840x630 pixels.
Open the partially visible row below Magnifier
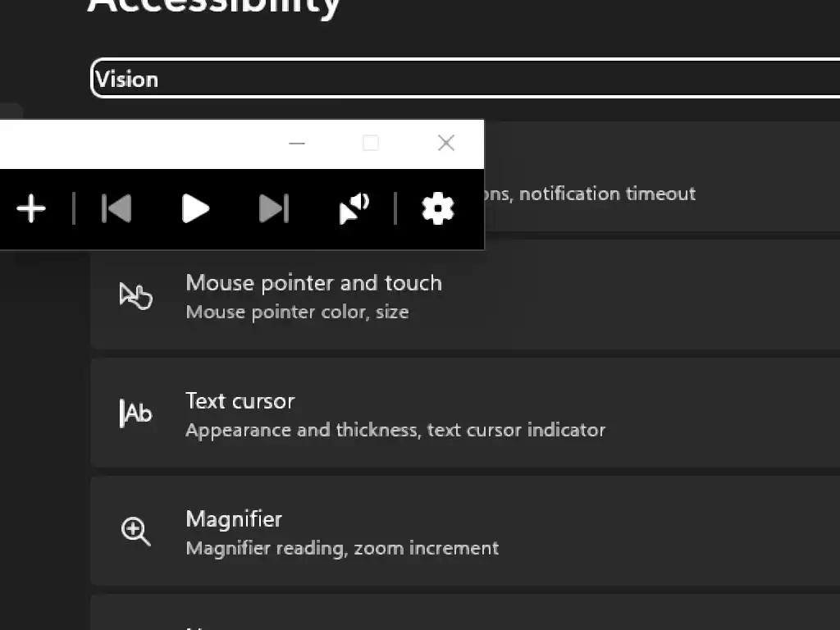[459, 615]
